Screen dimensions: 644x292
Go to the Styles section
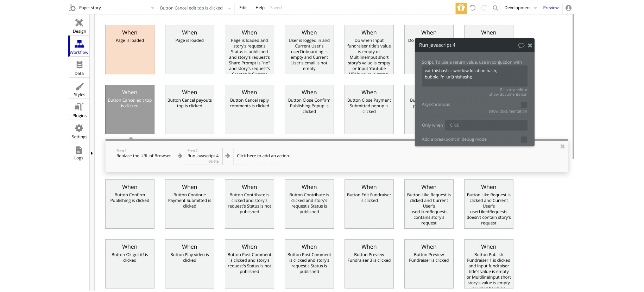click(x=79, y=89)
